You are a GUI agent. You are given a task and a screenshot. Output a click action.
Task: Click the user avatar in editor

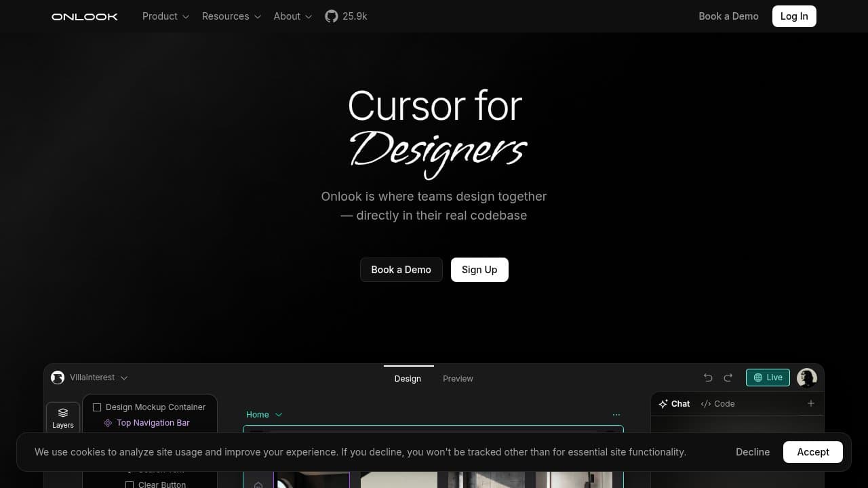coord(807,378)
